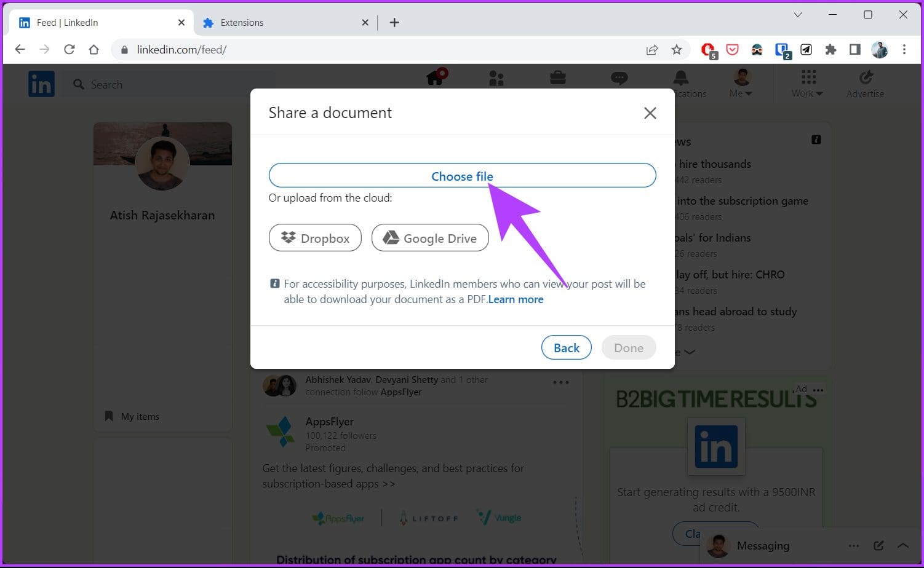Expand the Me dropdown
924x568 pixels.
click(x=741, y=84)
